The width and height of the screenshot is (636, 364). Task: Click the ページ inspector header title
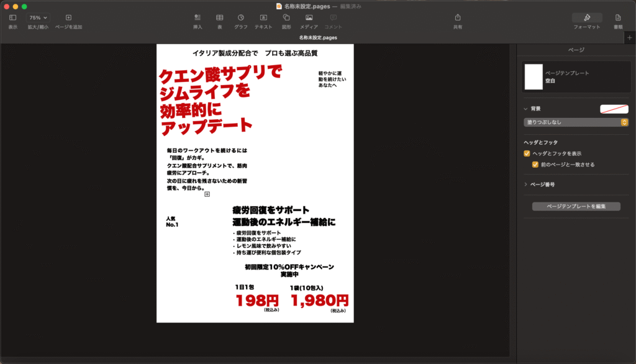pyautogui.click(x=576, y=50)
